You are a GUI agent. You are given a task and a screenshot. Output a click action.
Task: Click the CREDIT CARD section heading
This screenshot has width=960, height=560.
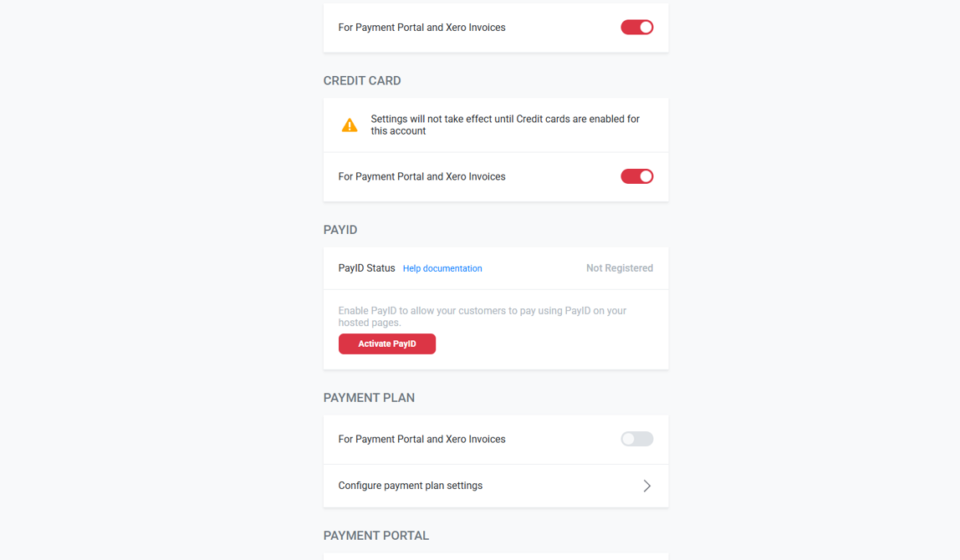(362, 81)
